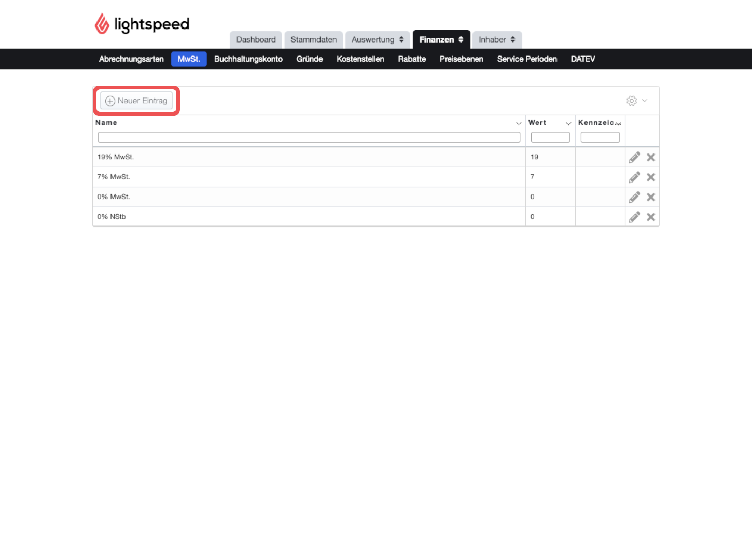This screenshot has height=560, width=752.
Task: Switch to the Stammdaten tab
Action: [314, 39]
